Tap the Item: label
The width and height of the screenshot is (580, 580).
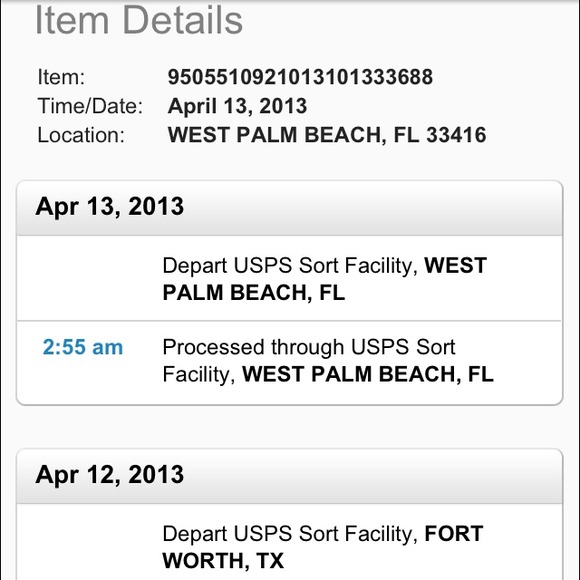coord(61,77)
